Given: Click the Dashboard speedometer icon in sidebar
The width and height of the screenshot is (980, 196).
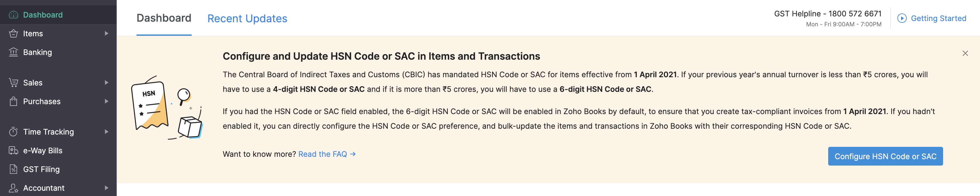Looking at the screenshot, I should (x=13, y=15).
